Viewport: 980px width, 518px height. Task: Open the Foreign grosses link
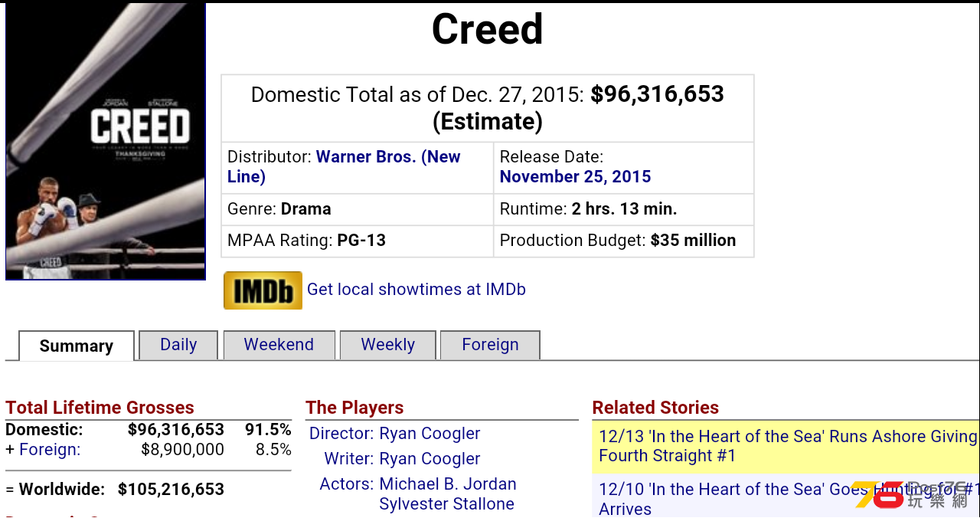click(x=50, y=450)
